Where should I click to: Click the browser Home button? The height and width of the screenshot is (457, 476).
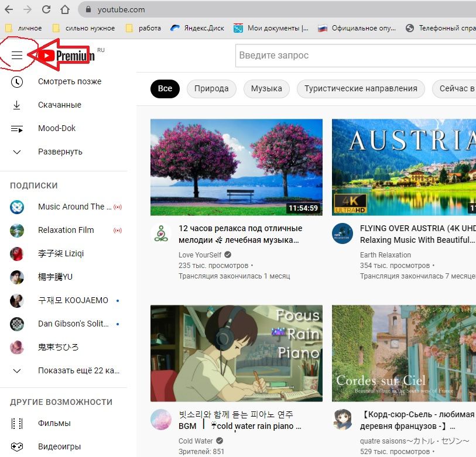point(65,10)
